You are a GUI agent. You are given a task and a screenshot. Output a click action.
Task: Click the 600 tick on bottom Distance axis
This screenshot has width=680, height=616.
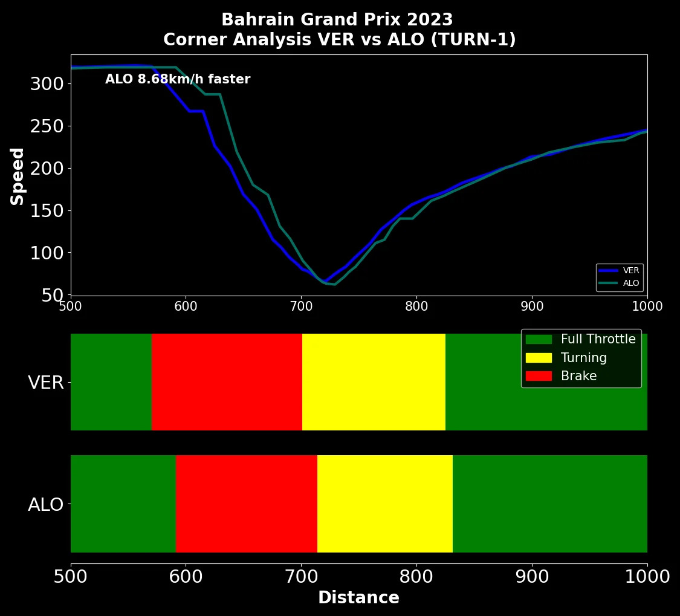[186, 577]
